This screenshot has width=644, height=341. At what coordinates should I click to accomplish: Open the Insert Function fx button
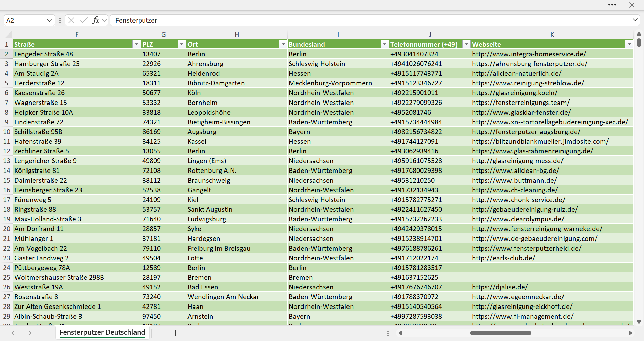click(x=96, y=20)
